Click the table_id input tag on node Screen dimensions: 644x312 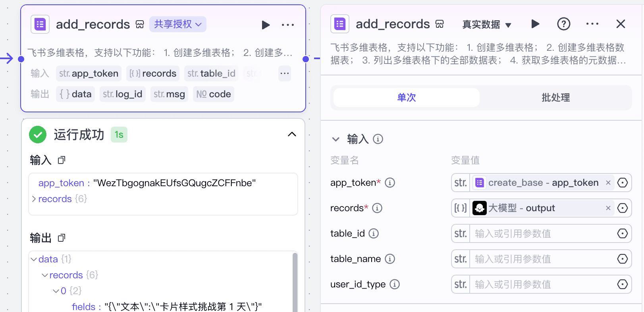coord(211,73)
